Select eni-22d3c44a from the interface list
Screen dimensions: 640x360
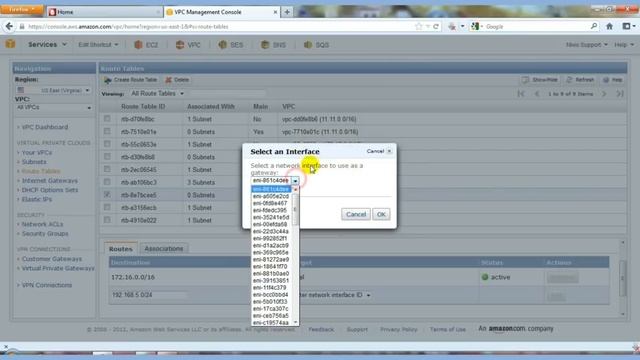click(x=271, y=231)
